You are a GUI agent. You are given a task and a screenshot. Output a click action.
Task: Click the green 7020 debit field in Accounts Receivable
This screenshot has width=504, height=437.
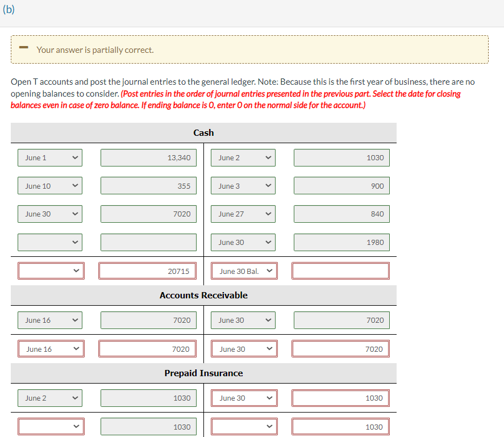pyautogui.click(x=148, y=320)
